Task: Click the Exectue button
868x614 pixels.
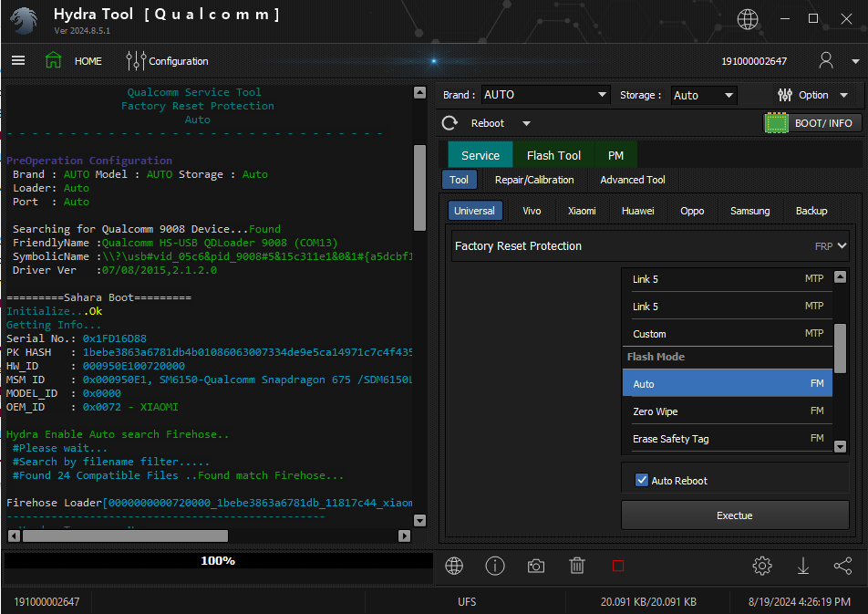Action: tap(735, 515)
